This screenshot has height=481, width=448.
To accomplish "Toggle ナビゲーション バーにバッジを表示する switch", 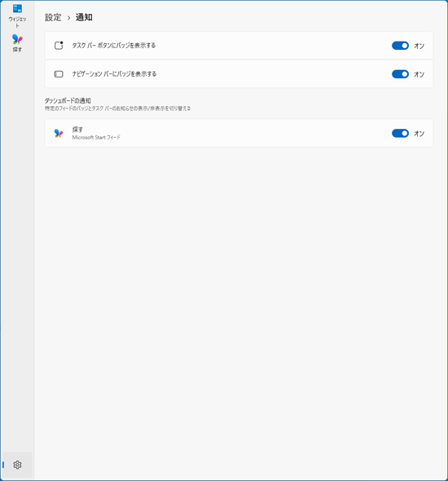I will pyautogui.click(x=400, y=74).
